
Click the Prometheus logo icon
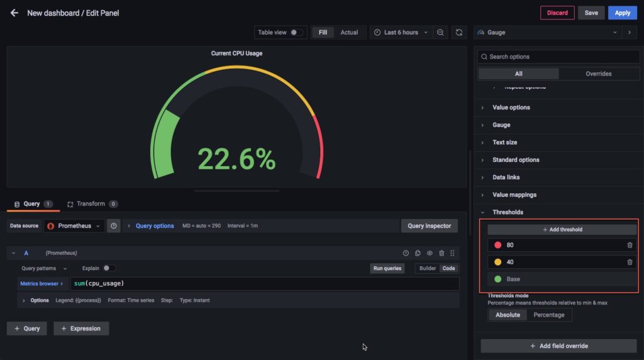pyautogui.click(x=50, y=226)
